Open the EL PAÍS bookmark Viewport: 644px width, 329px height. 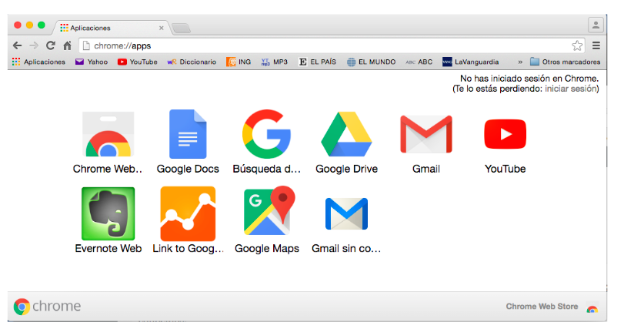coord(318,62)
